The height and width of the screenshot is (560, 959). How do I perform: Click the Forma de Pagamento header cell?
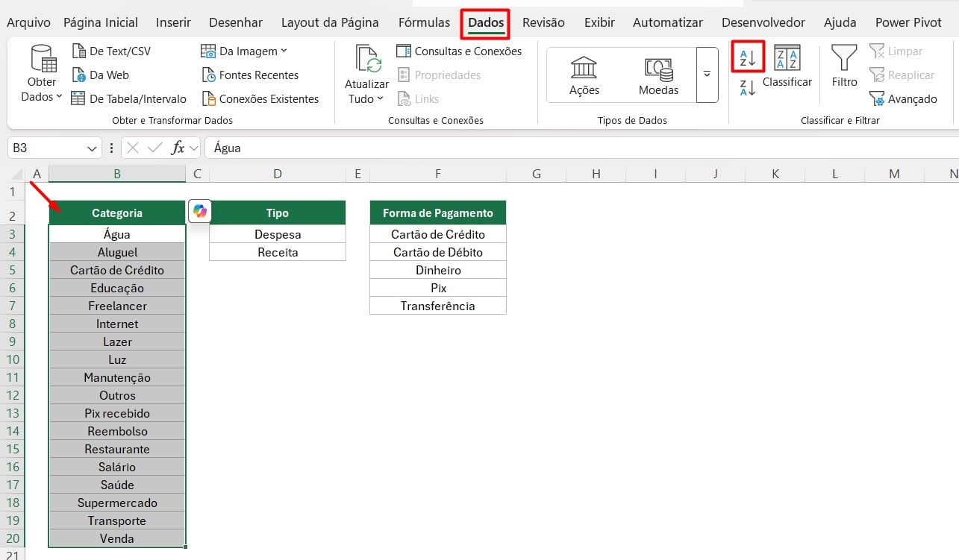click(438, 213)
